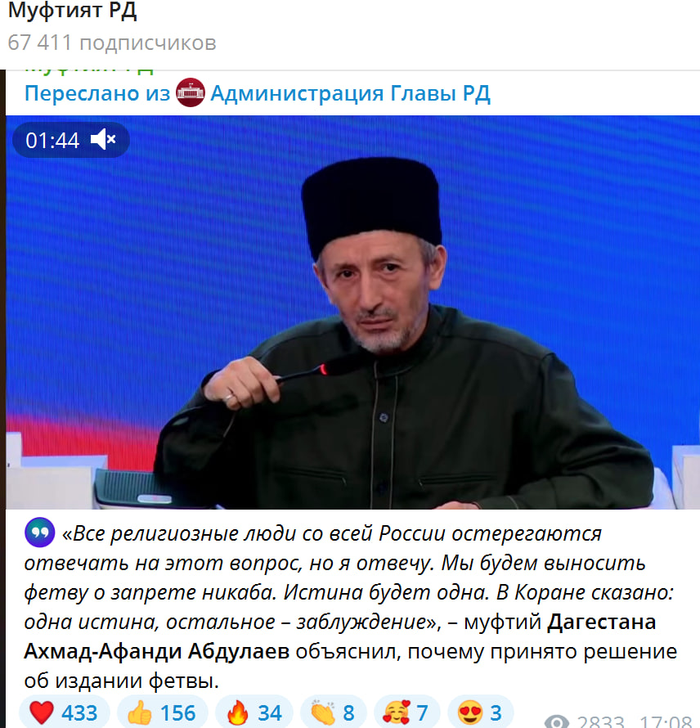Click the heart-eyes reaction emoji
The image size is (700, 728).
[x=469, y=712]
